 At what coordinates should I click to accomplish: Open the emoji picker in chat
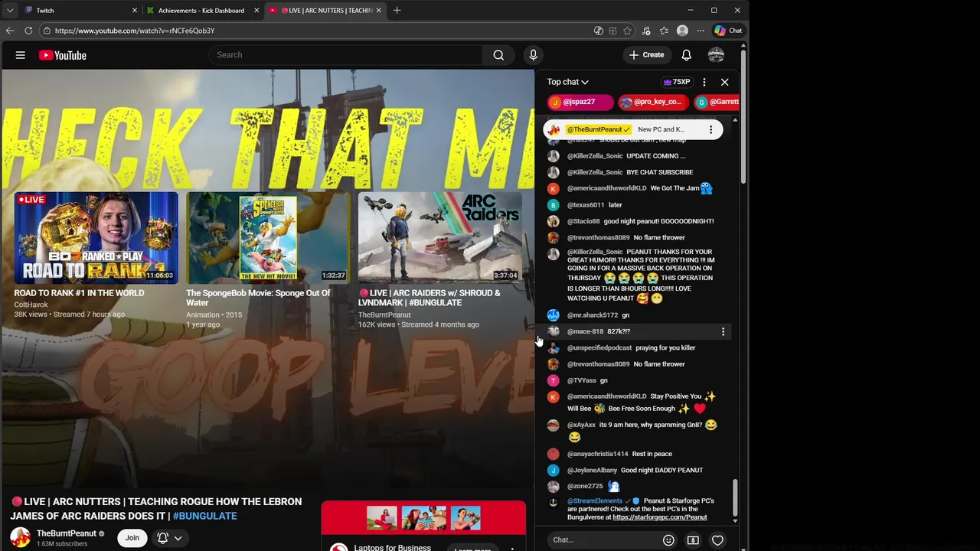pos(668,540)
